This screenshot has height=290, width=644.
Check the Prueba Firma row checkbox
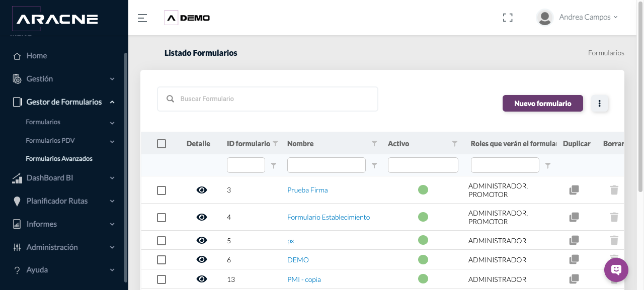tap(162, 190)
